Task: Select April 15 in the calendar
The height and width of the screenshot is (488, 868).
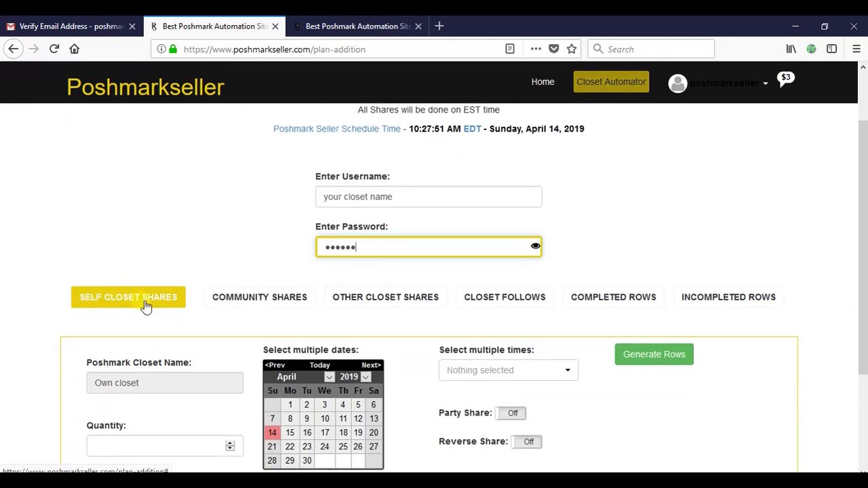Action: [290, 432]
